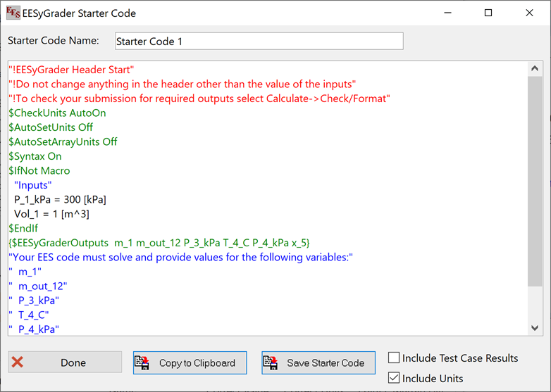This screenshot has width=551, height=392.
Task: Click the Vol_1 = 1 [m^3] line
Action: pos(51,214)
